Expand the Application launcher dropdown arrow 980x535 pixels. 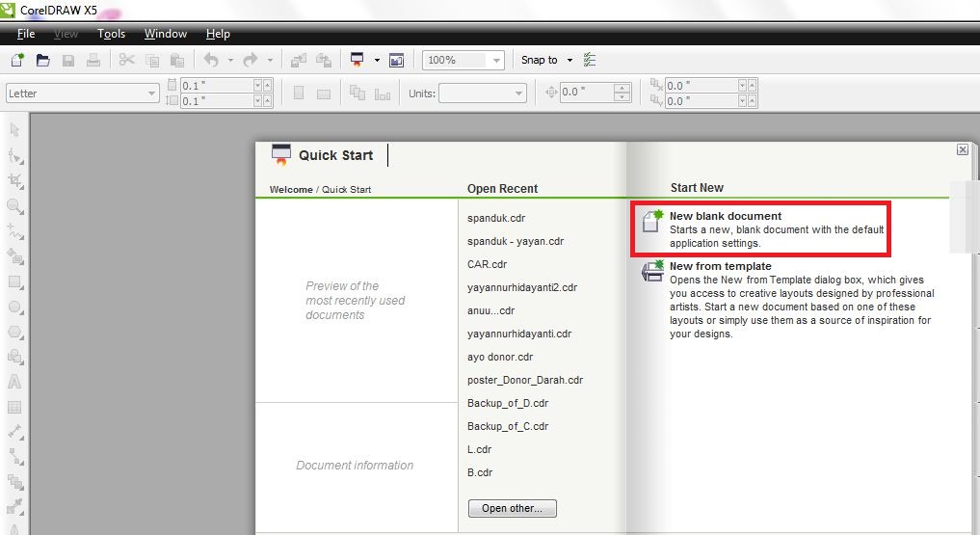pos(377,60)
